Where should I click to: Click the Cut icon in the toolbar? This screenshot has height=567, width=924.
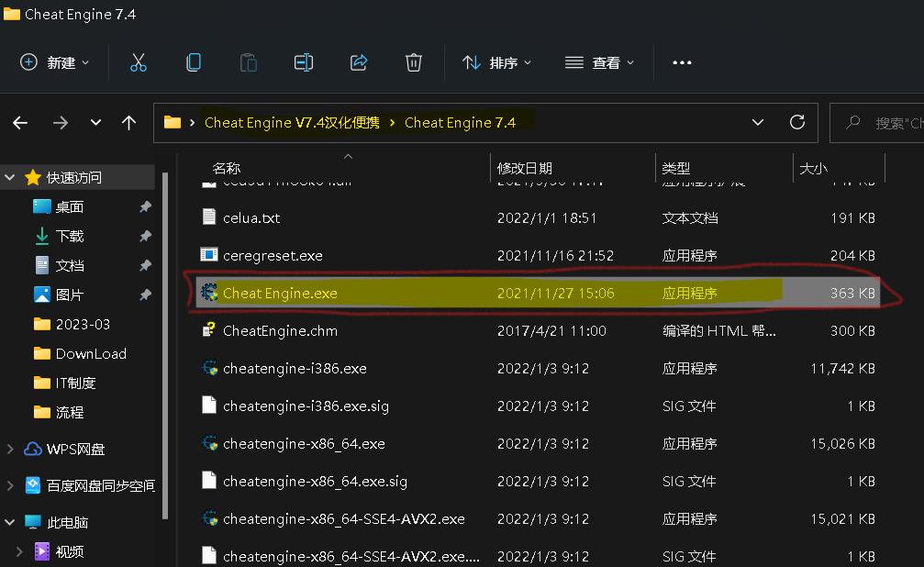tap(139, 61)
